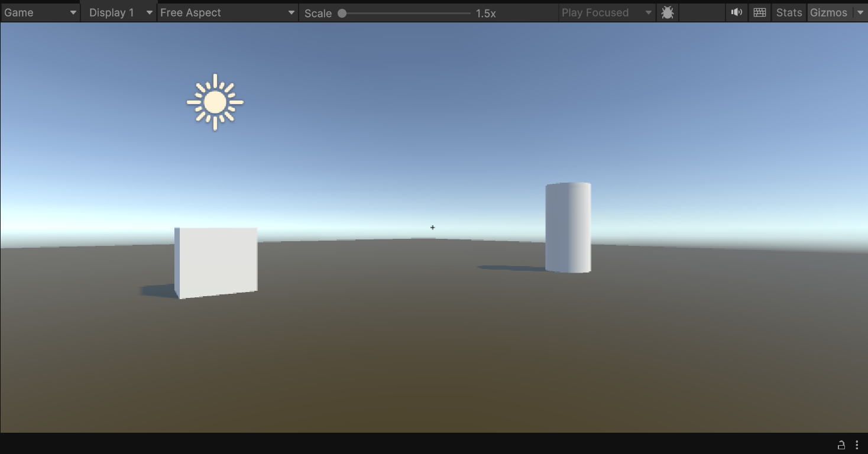Open the three-dot options menu

pyautogui.click(x=857, y=445)
